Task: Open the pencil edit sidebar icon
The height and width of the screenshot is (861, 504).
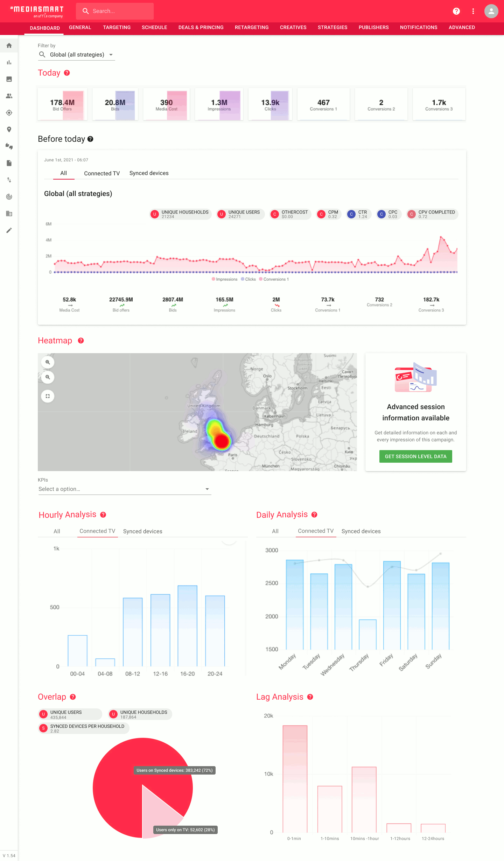Action: pyautogui.click(x=9, y=230)
